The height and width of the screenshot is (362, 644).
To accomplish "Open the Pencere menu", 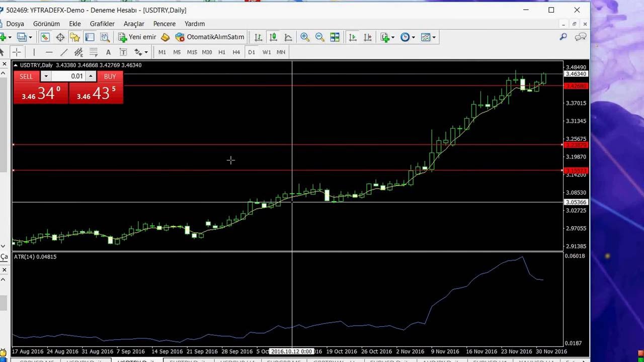I will (x=165, y=24).
